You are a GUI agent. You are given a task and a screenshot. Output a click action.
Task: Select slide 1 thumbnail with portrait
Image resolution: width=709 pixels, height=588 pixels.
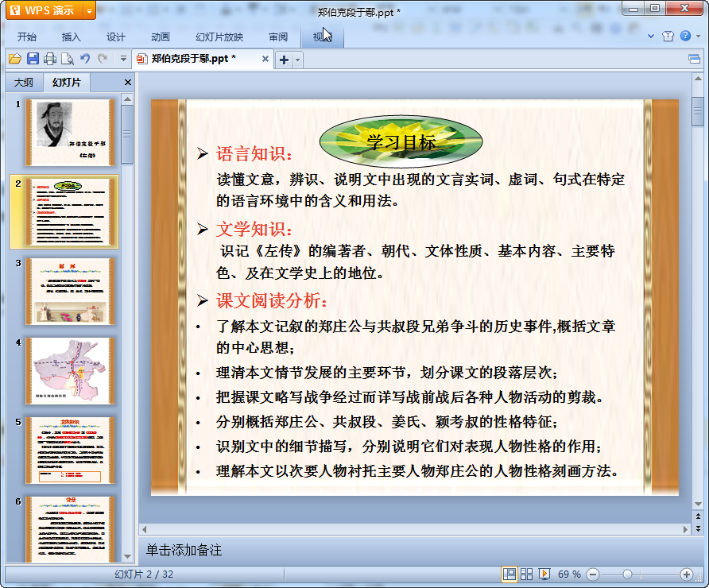(70, 133)
